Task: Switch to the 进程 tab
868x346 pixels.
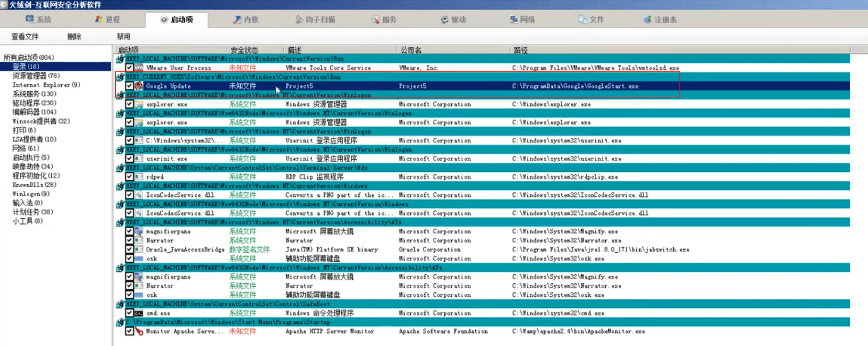Action: (x=108, y=19)
